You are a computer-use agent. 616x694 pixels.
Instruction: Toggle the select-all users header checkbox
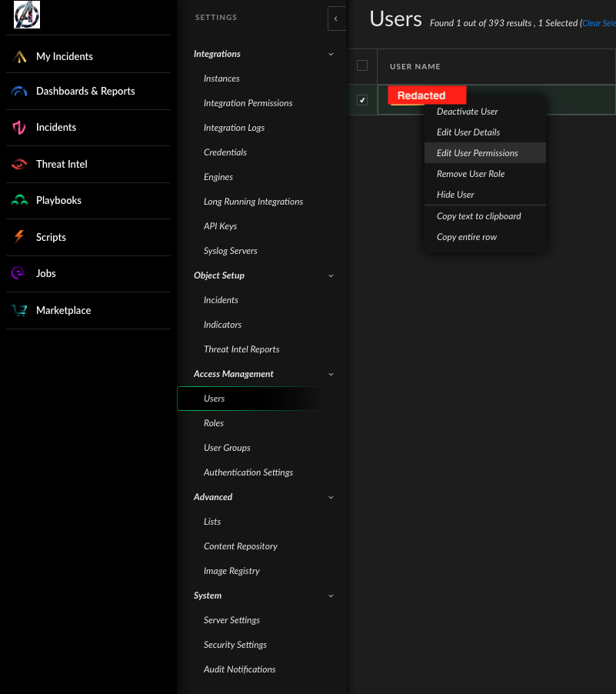(362, 66)
